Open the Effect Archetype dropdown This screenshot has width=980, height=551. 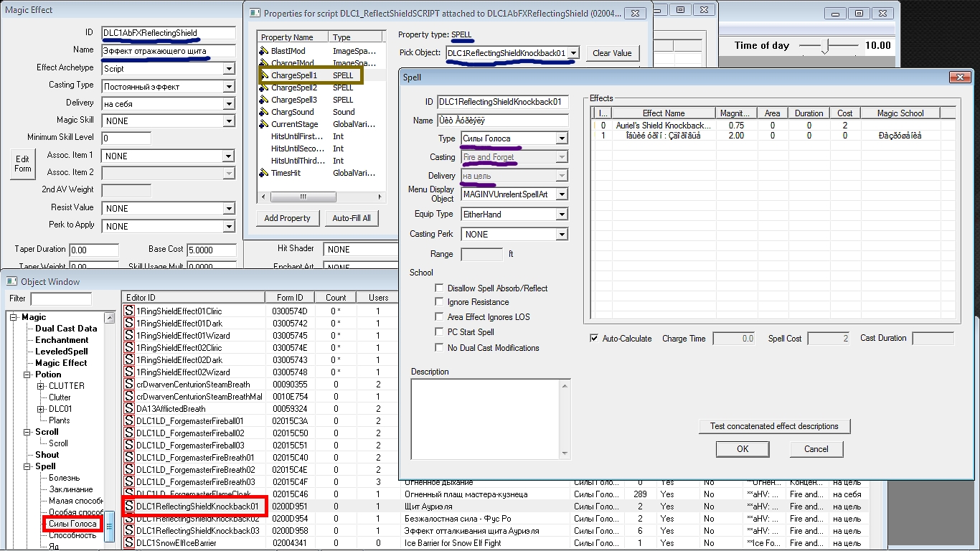229,69
